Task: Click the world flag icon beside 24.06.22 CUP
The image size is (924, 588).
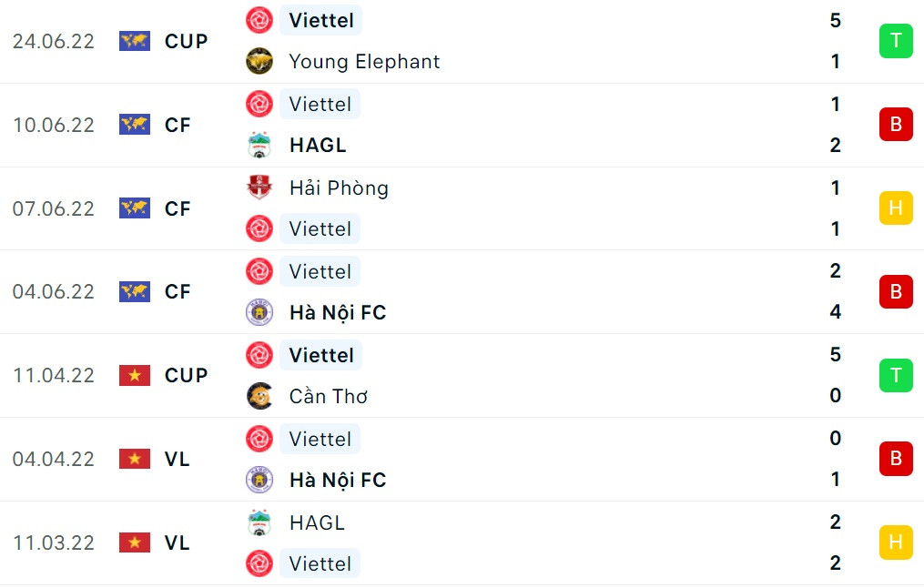Action: (x=135, y=41)
